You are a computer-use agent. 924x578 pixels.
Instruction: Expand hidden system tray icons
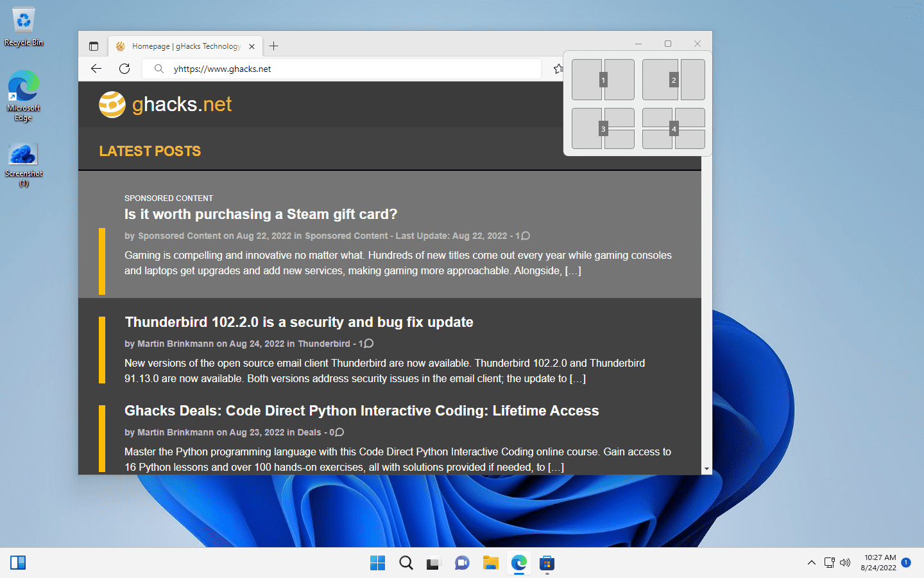[811, 563]
